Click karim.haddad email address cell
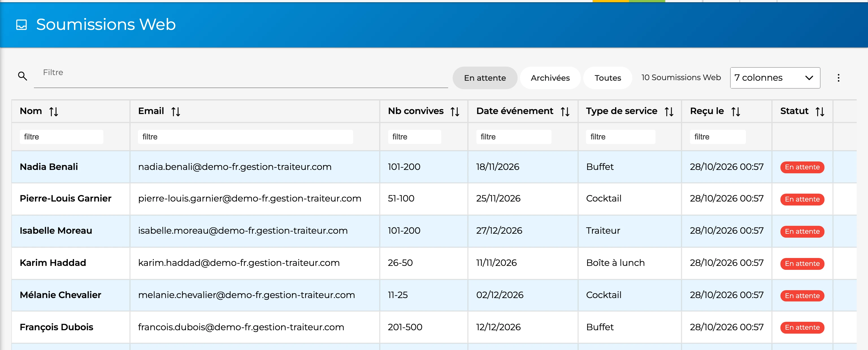The height and width of the screenshot is (350, 868). (x=255, y=263)
